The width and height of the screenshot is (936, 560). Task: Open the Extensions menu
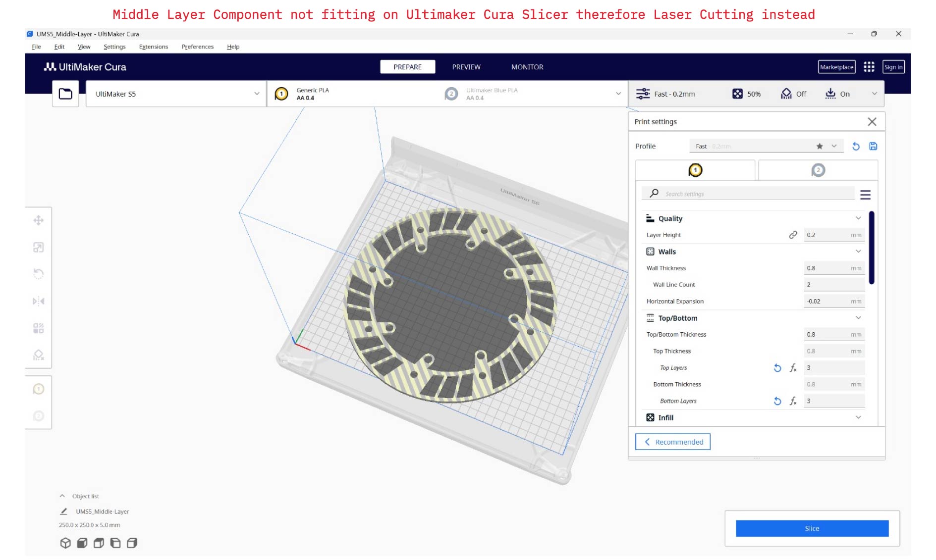coord(153,47)
